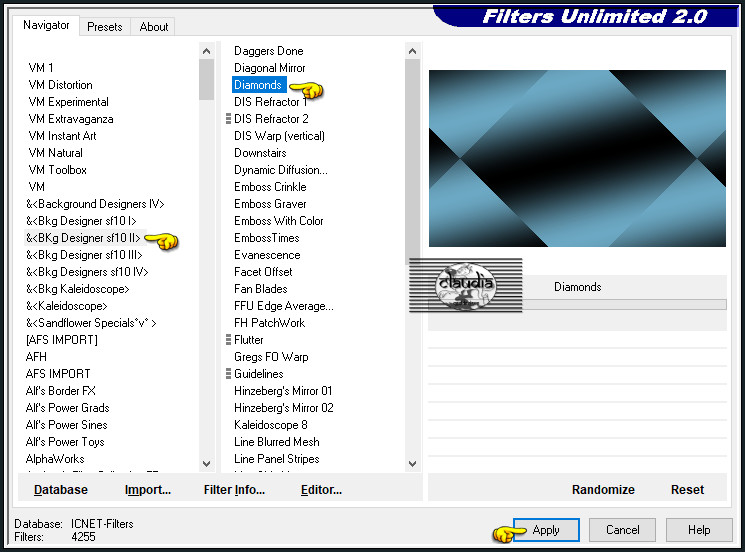Select Daggers Done filter
The image size is (745, 552).
coord(268,51)
